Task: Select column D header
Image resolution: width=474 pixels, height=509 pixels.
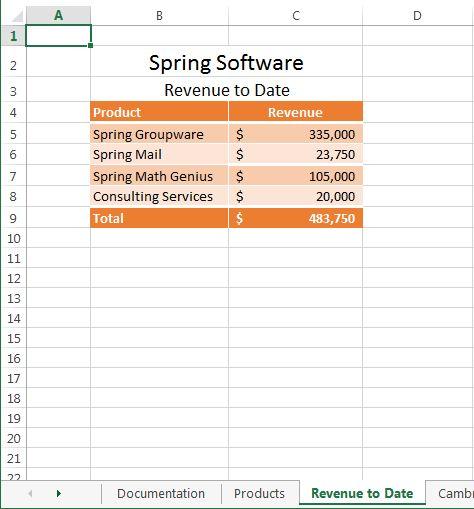Action: coord(418,15)
